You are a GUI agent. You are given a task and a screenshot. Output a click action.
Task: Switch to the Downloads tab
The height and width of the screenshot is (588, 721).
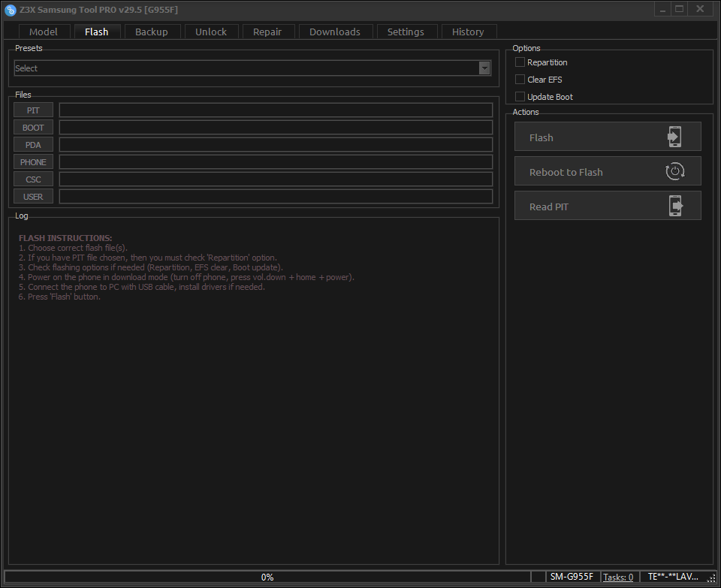point(335,32)
